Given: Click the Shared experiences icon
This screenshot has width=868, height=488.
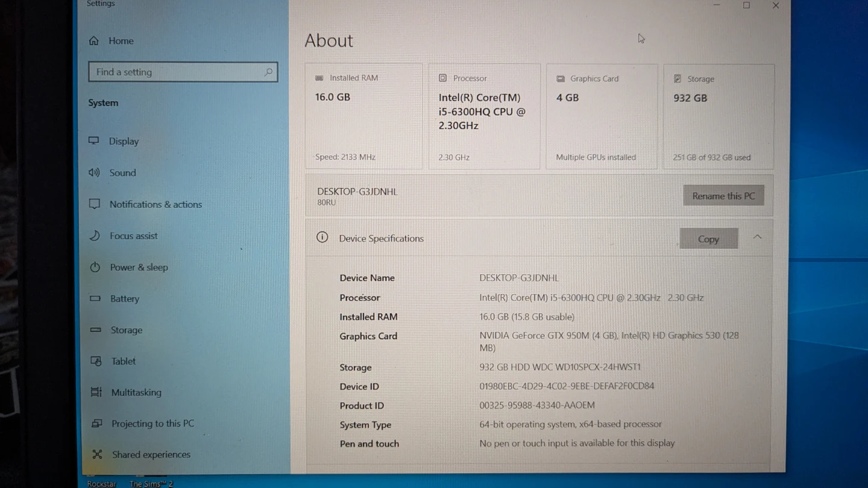Looking at the screenshot, I should (97, 454).
